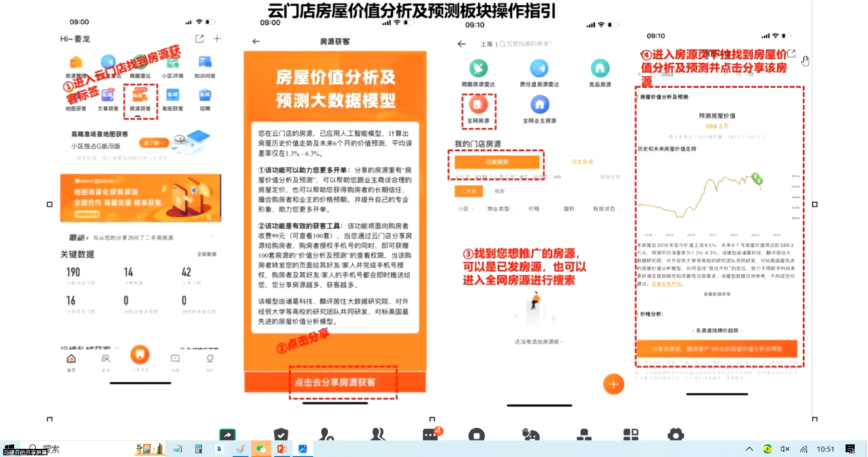
Task: Select the 已发房源 tab
Action: tap(497, 162)
